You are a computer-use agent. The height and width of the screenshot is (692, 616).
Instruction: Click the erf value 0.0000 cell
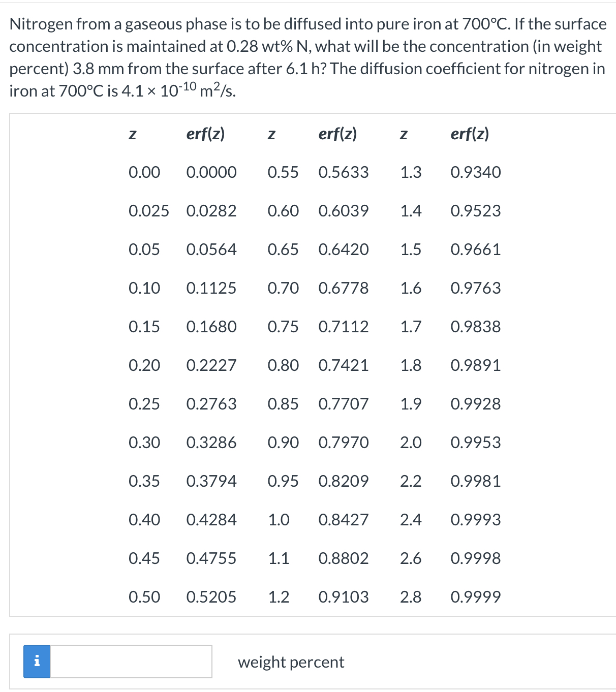click(x=211, y=172)
